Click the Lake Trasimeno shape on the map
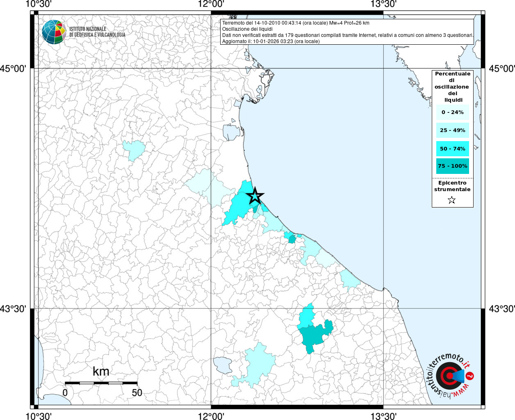Image resolution: width=515 pixels, height=420 pixels. tap(222, 365)
